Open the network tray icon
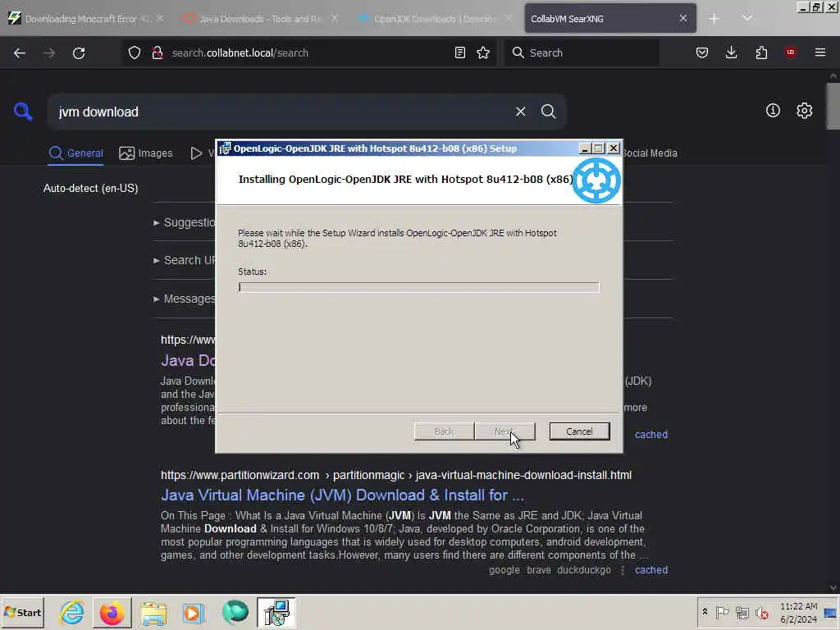 tap(742, 612)
